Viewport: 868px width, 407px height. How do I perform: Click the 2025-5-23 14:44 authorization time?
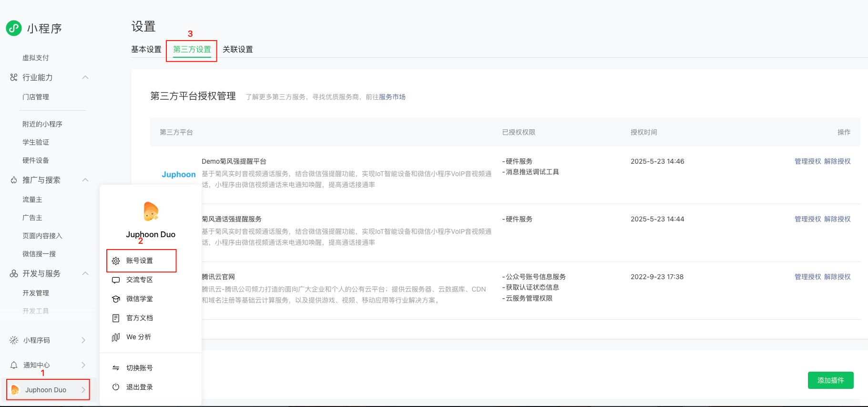[x=657, y=219]
